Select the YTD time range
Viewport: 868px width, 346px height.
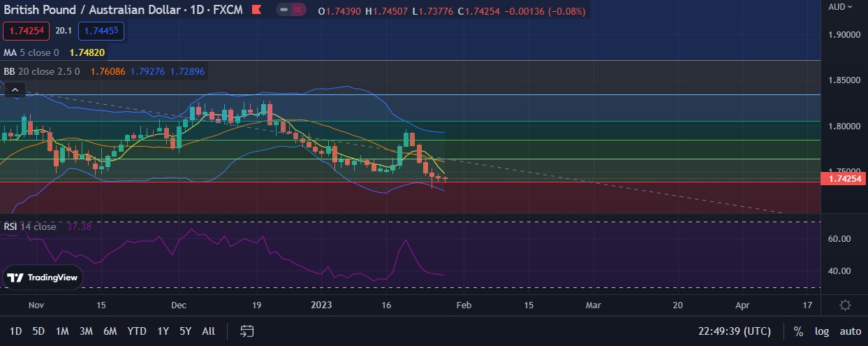click(x=136, y=331)
